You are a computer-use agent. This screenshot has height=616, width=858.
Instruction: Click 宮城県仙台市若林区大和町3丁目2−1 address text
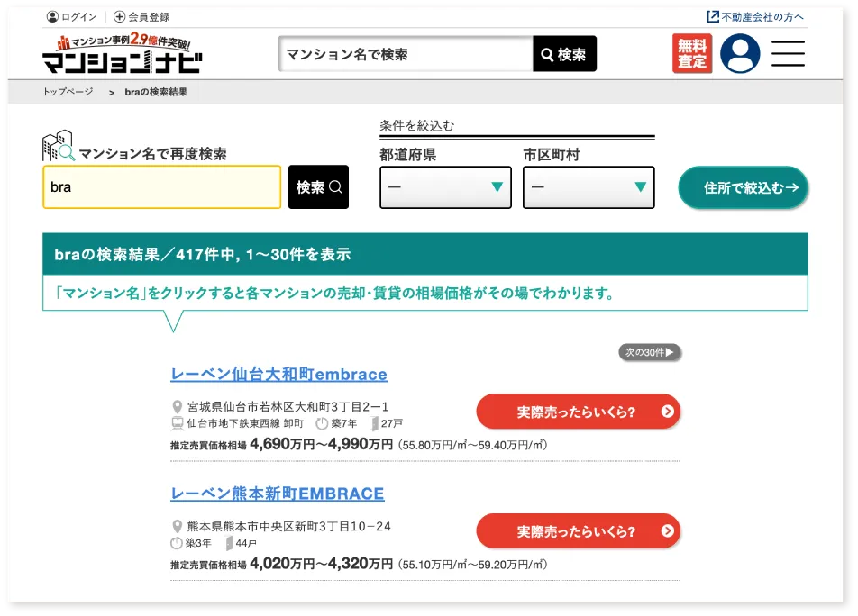pos(288,407)
